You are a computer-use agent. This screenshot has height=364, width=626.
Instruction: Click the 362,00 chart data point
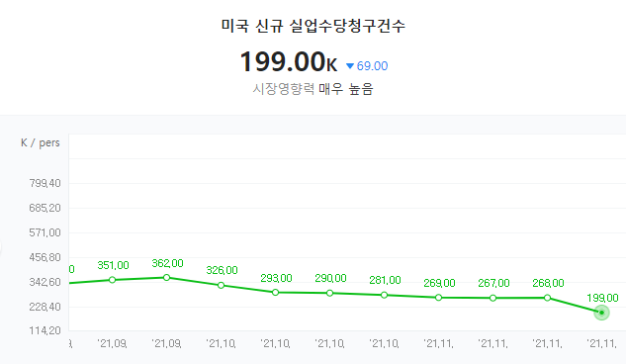tap(167, 277)
